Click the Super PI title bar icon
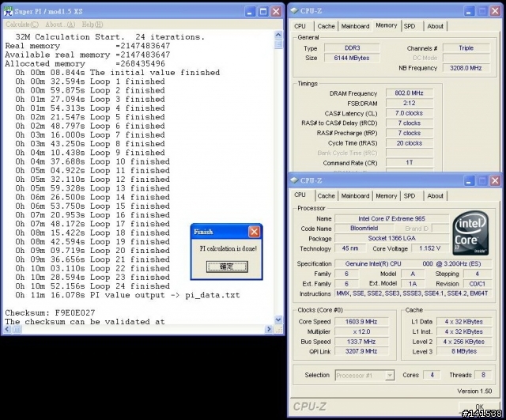506x420 pixels. tap(8, 11)
